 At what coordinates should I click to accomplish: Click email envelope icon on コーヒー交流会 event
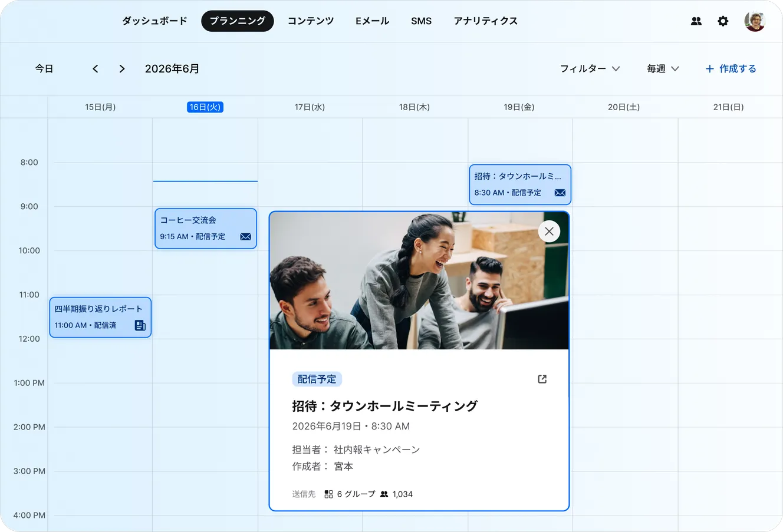tap(246, 237)
